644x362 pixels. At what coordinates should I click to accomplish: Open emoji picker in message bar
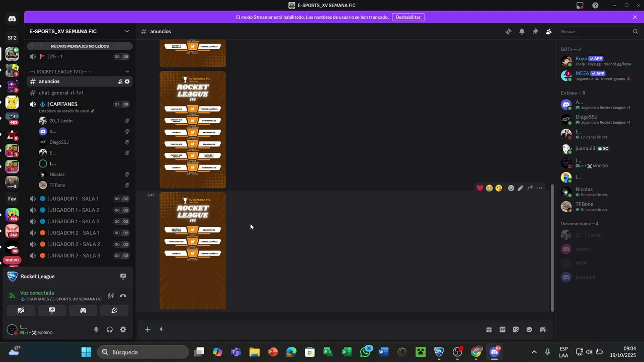[529, 330]
